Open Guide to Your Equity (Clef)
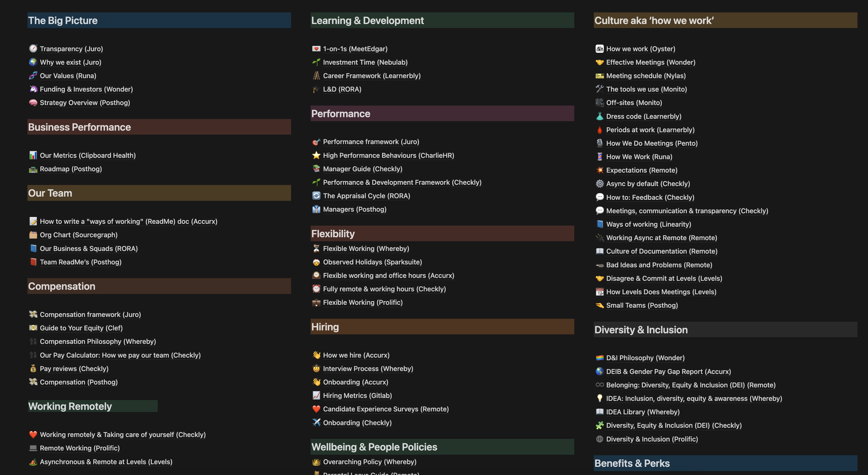Viewport: 868px width, 475px height. (x=81, y=328)
